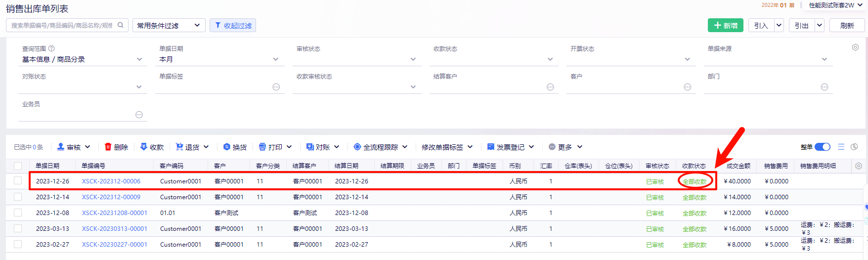The image size is (868, 260).
Task: Click the 打印 toolbar item
Action: (275, 147)
